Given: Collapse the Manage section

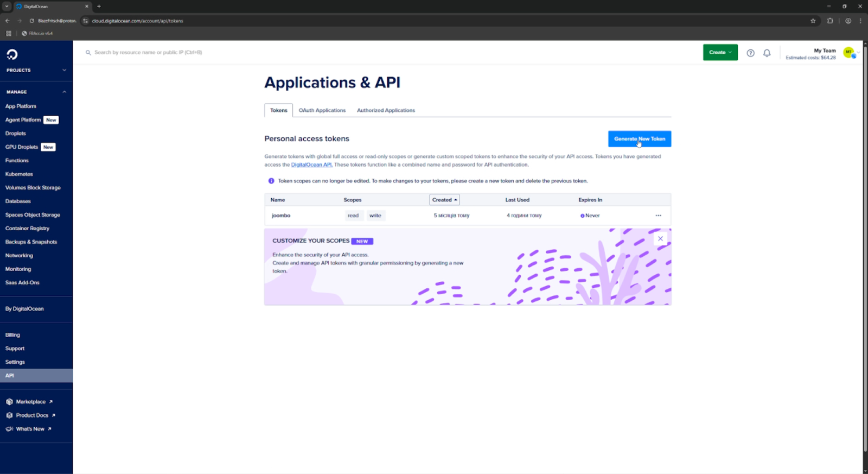Looking at the screenshot, I should (x=36, y=92).
